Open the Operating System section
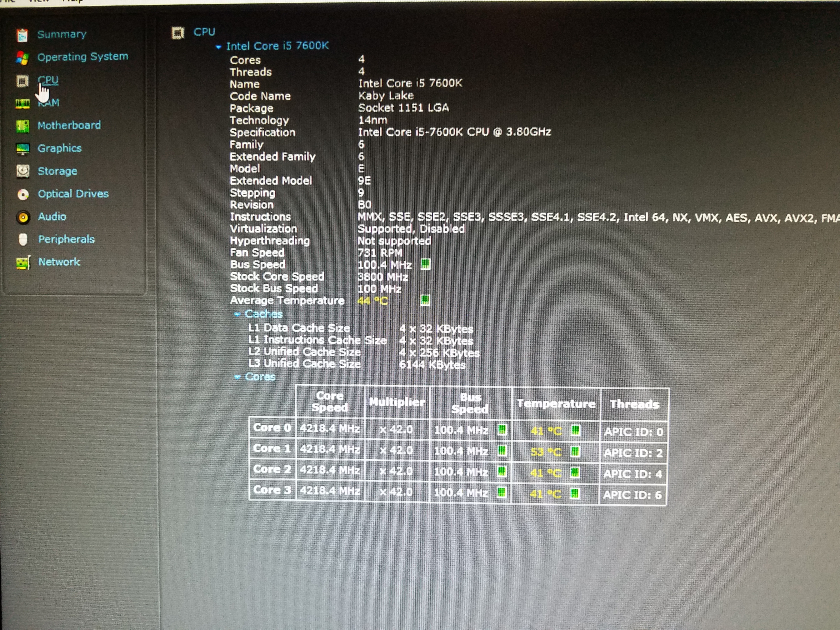The width and height of the screenshot is (840, 630). [83, 57]
